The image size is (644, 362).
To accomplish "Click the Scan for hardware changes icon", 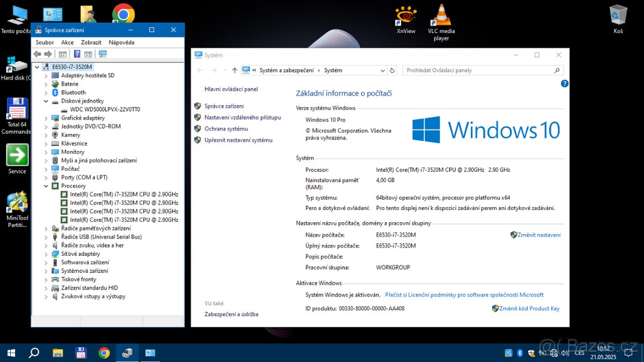I will click(x=103, y=54).
